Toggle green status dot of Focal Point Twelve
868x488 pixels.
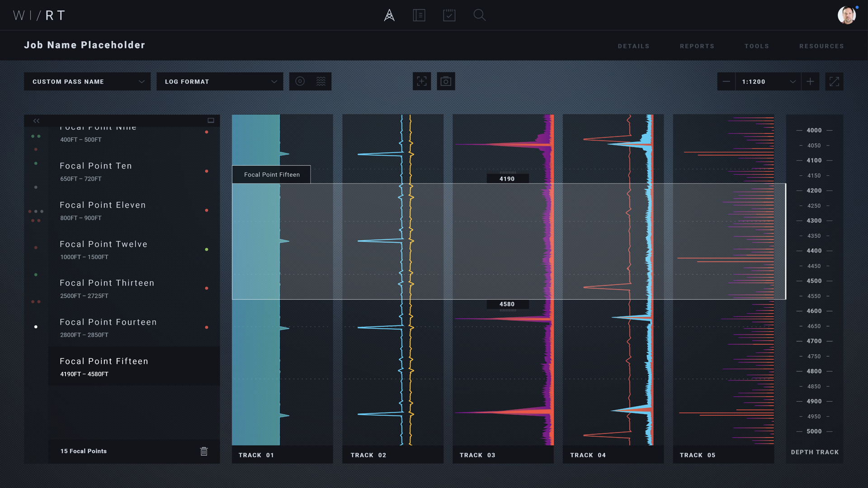click(x=207, y=249)
